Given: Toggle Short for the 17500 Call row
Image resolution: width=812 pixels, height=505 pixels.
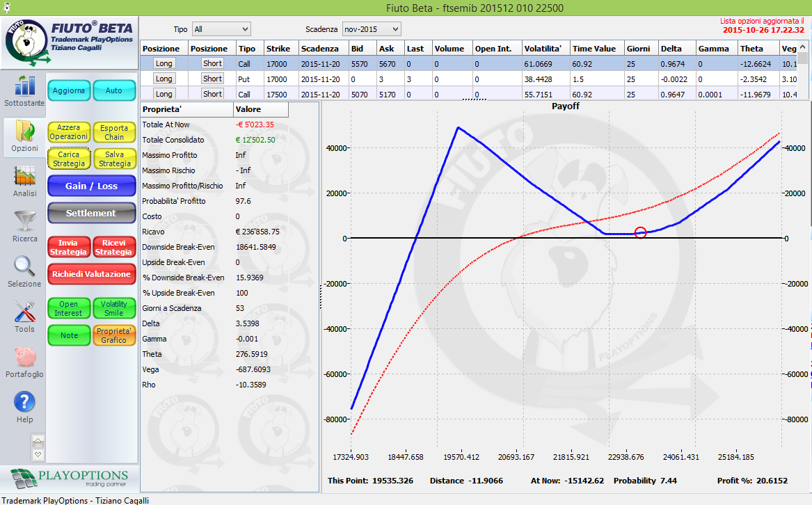Looking at the screenshot, I should [212, 94].
